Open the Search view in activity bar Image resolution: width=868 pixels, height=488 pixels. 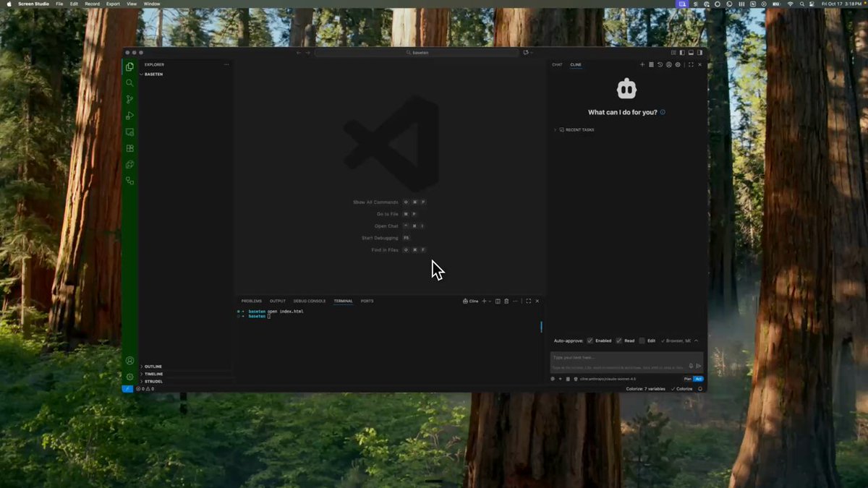(129, 83)
